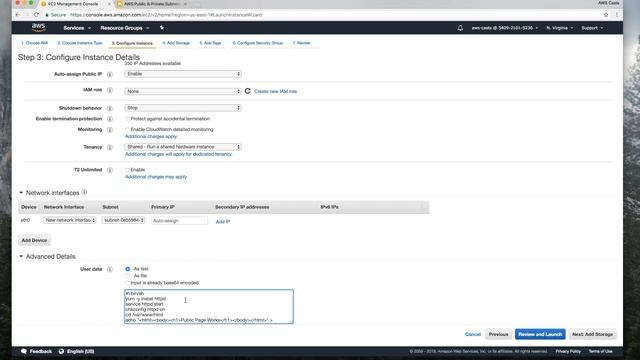The width and height of the screenshot is (640, 360).
Task: Click the Add Device button
Action: coord(34,240)
